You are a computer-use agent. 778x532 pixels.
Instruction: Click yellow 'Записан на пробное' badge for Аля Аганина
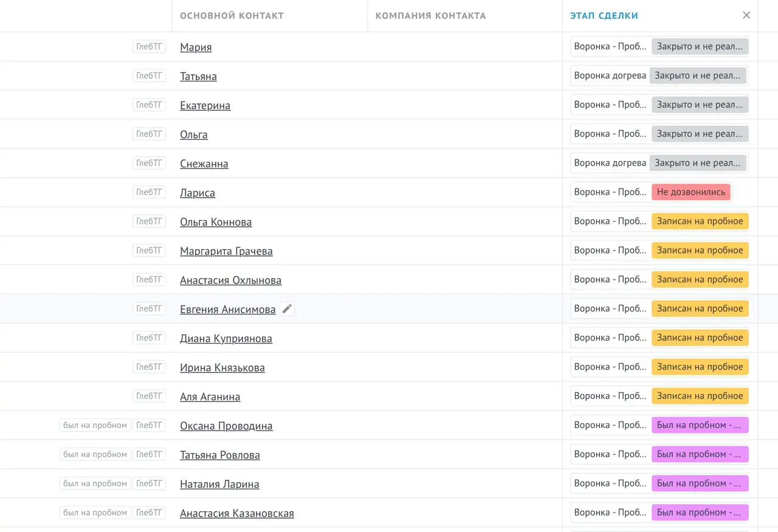700,396
